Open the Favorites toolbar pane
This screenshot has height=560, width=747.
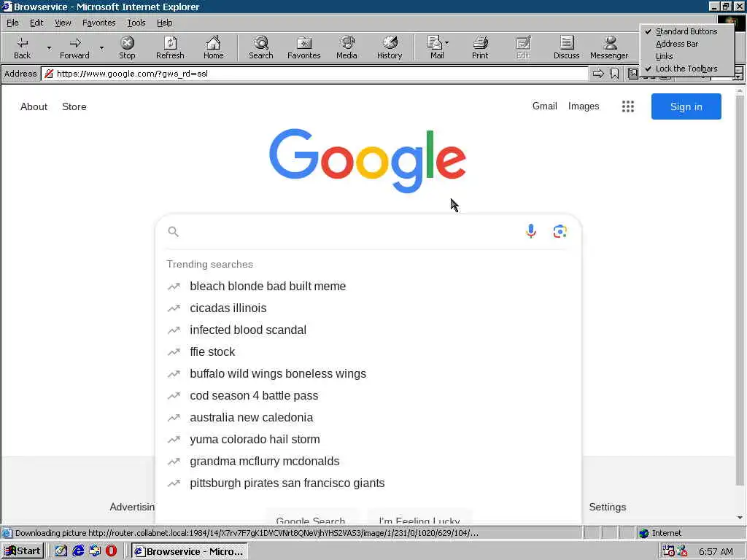(x=304, y=47)
